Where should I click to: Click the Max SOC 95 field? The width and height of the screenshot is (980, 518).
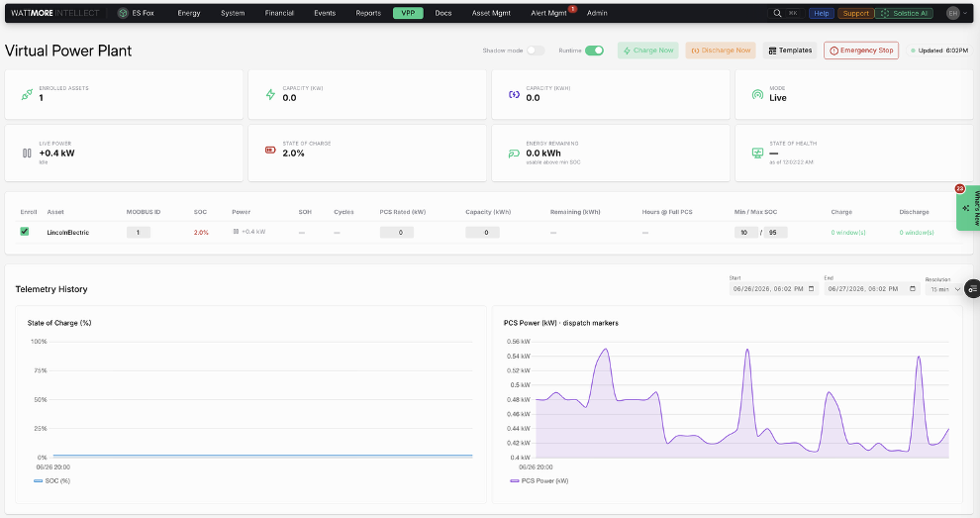pyautogui.click(x=775, y=232)
